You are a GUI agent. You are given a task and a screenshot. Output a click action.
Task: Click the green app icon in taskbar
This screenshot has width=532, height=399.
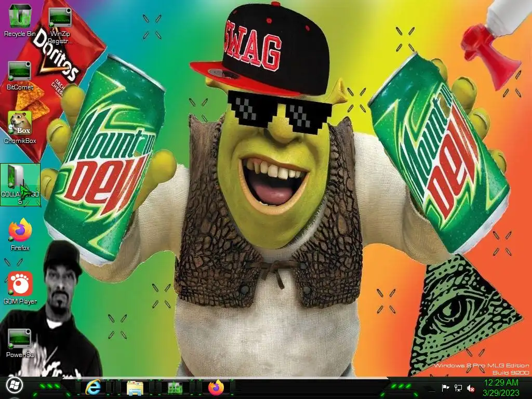pos(175,388)
